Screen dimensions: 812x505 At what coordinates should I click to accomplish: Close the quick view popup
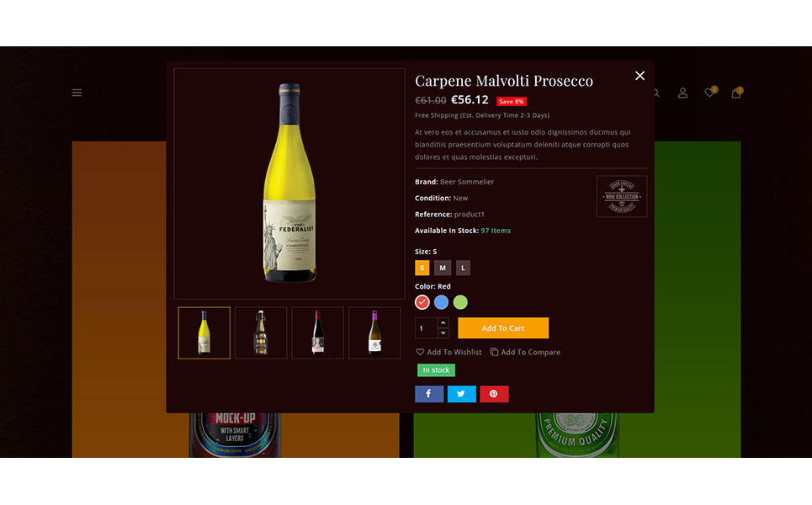[x=640, y=76]
